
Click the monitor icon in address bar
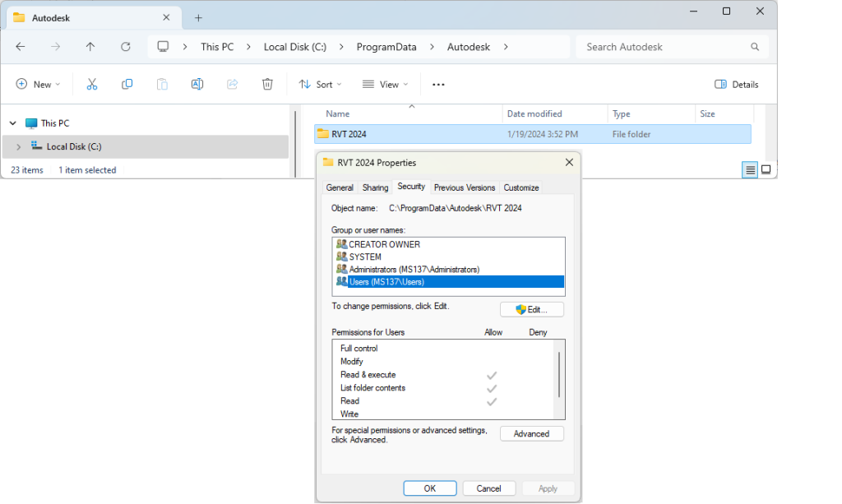[x=163, y=47]
